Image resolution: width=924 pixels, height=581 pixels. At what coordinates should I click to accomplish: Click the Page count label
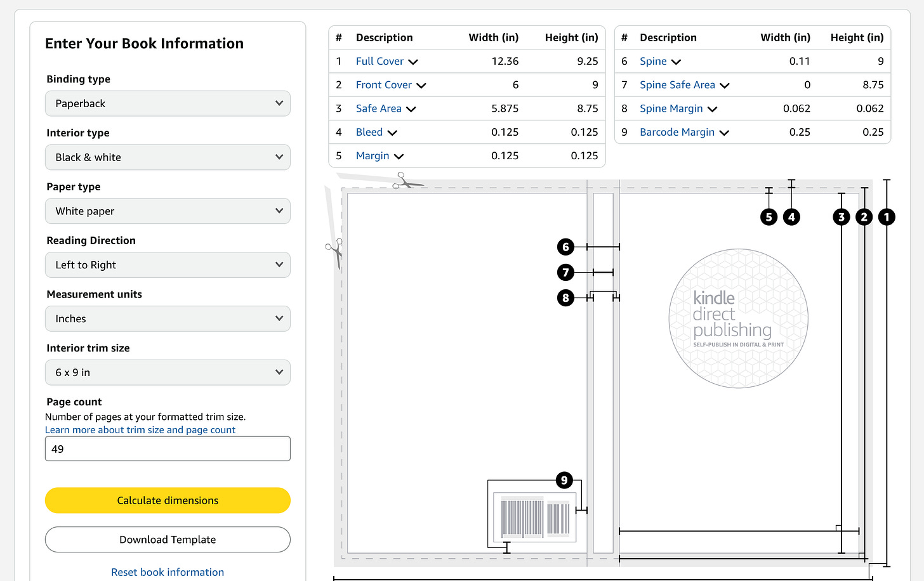74,402
